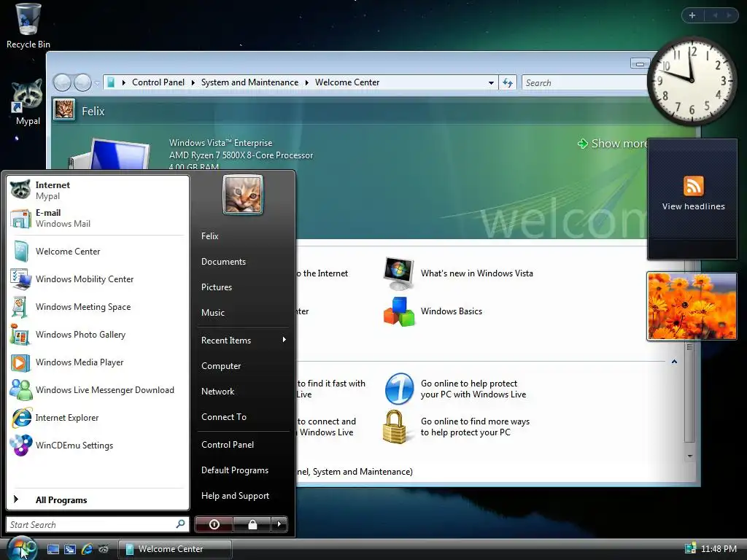Open Network from Start menu

[244, 392]
